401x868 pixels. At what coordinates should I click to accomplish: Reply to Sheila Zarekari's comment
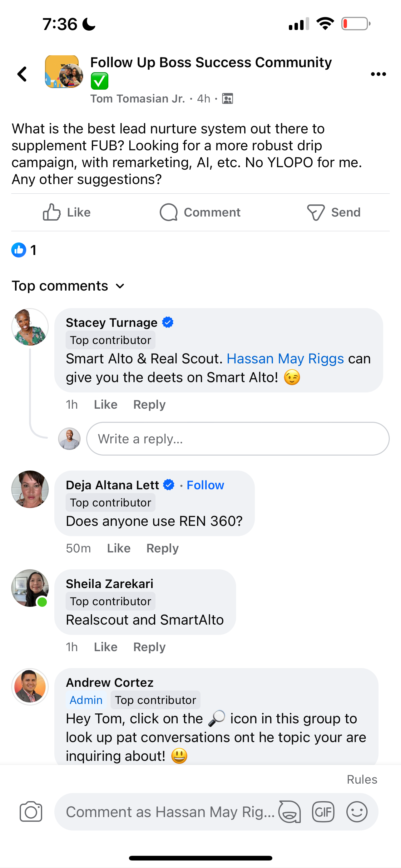click(149, 647)
